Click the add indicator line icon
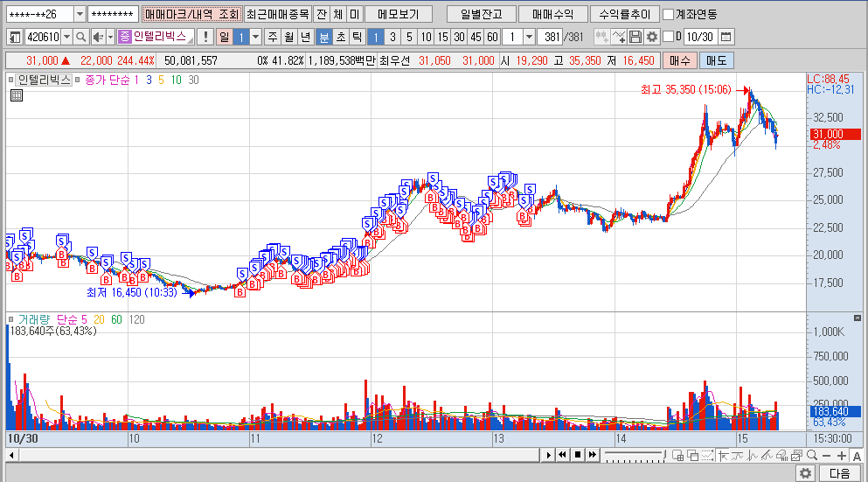This screenshot has height=482, width=868. pyautogui.click(x=619, y=37)
